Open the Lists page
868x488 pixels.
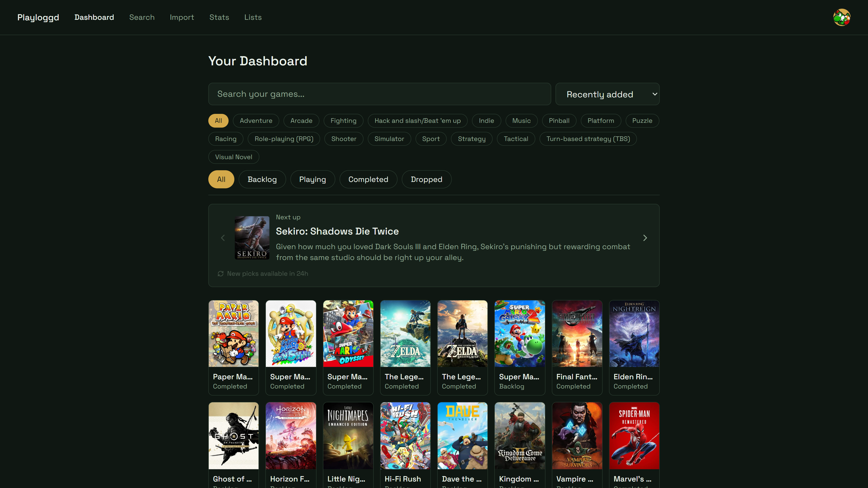[253, 17]
